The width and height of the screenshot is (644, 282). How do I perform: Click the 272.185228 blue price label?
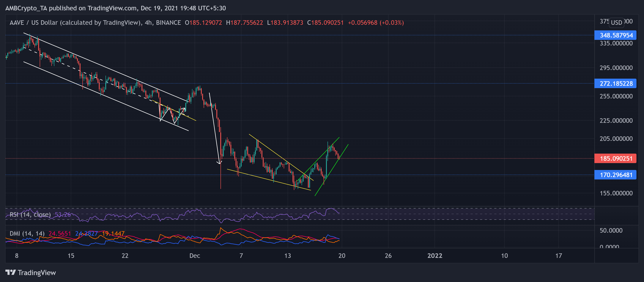pos(615,84)
